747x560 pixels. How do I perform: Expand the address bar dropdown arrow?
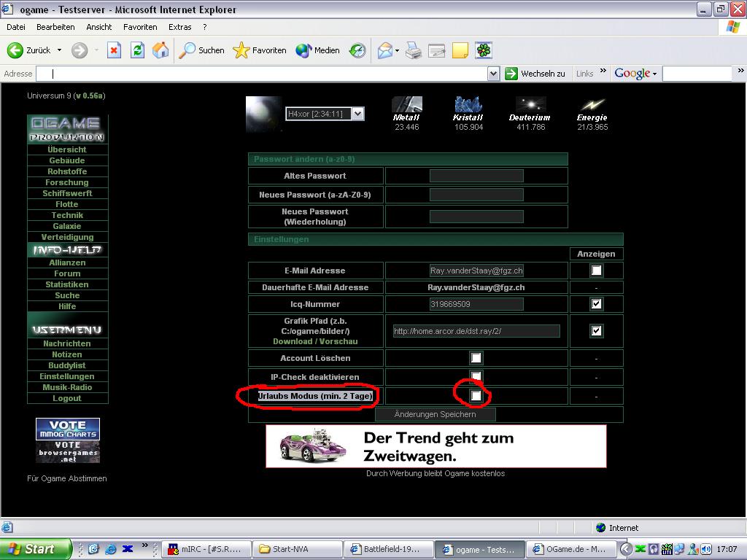[493, 74]
